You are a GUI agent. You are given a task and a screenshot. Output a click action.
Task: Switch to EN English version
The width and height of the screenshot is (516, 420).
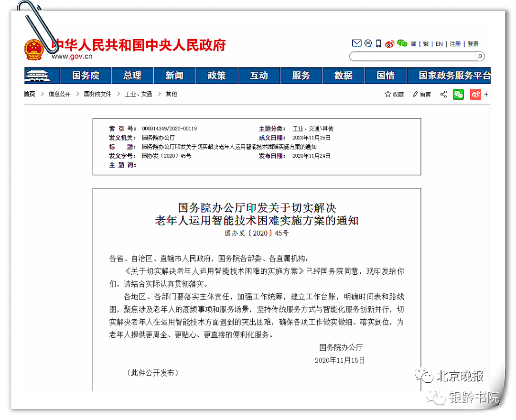439,44
